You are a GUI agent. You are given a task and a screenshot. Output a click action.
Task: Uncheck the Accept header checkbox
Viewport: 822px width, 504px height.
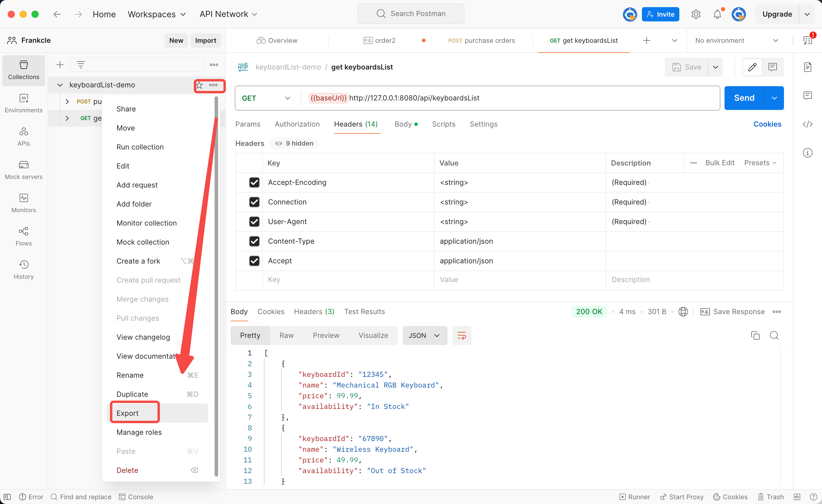click(254, 261)
